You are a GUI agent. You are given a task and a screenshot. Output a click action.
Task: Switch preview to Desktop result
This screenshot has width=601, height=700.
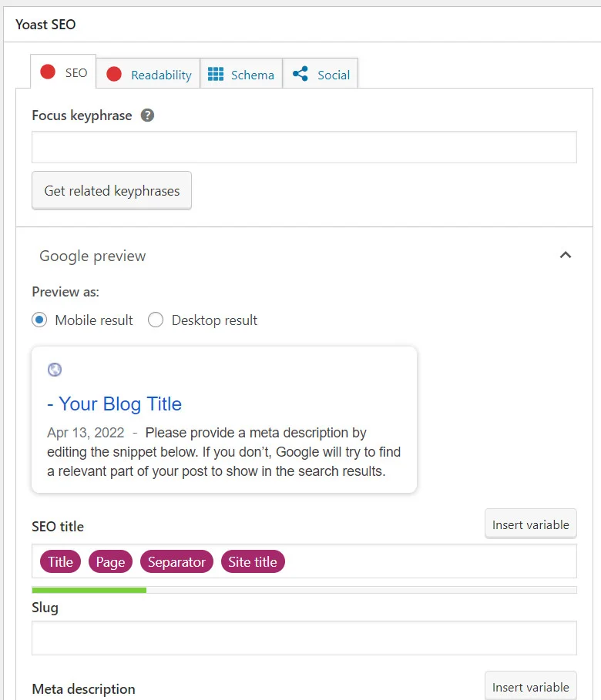point(156,320)
